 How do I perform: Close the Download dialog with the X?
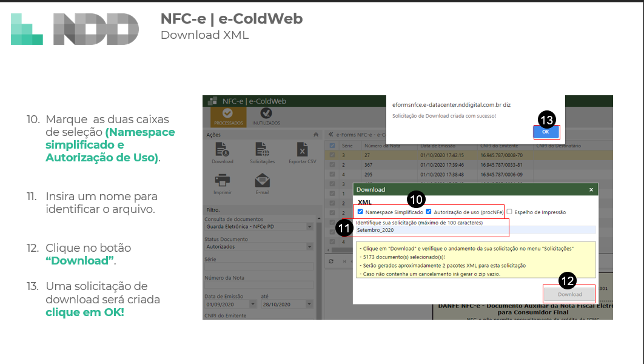click(x=591, y=190)
